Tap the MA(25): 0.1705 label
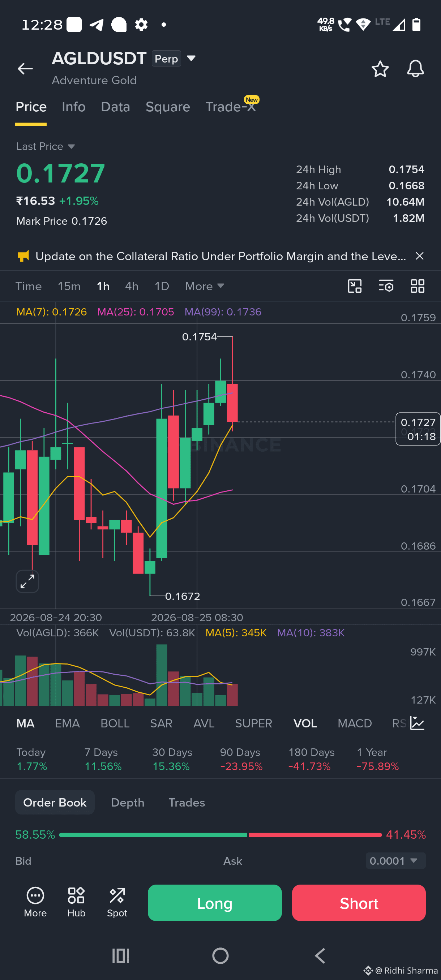This screenshot has height=980, width=441. pos(136,312)
